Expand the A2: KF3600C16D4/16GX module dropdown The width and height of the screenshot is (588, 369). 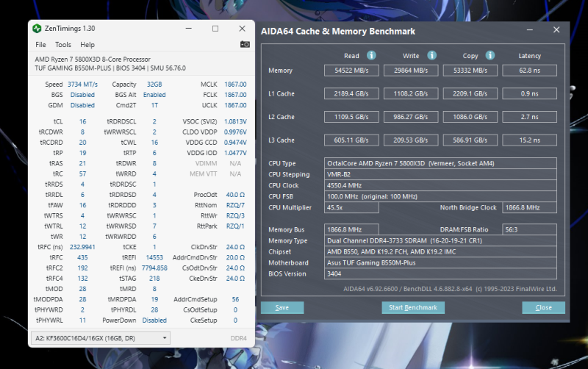click(101, 338)
